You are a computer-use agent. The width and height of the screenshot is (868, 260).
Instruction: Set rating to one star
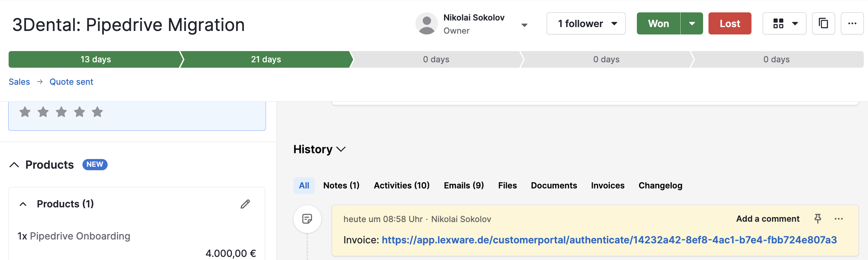pos(25,112)
